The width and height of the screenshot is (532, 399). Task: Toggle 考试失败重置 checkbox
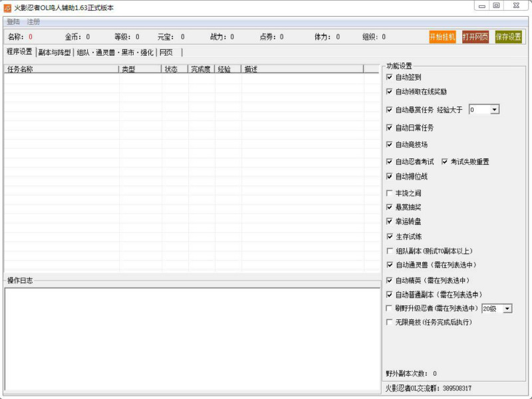(444, 162)
